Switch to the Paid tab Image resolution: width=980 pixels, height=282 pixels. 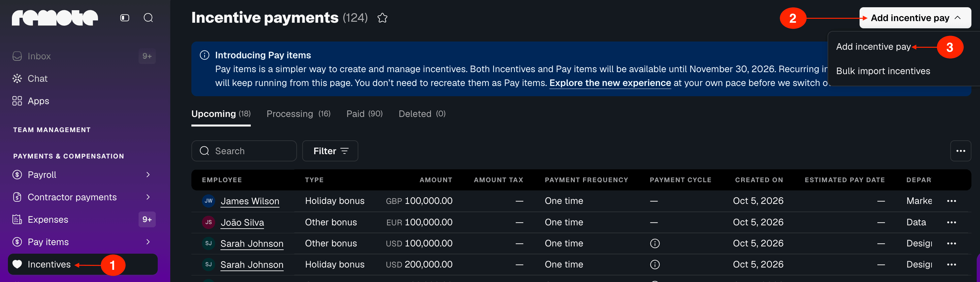click(365, 114)
